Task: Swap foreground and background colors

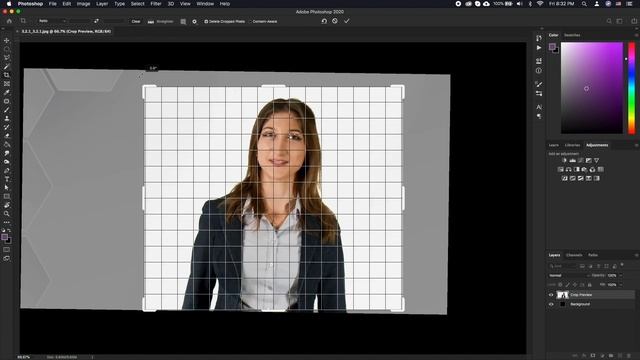Action: click(9, 231)
